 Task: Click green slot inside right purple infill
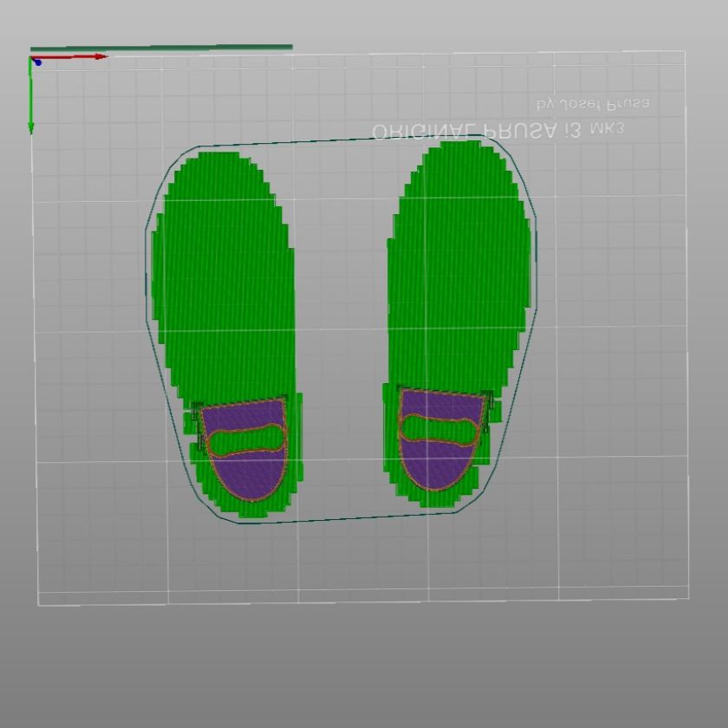442,429
